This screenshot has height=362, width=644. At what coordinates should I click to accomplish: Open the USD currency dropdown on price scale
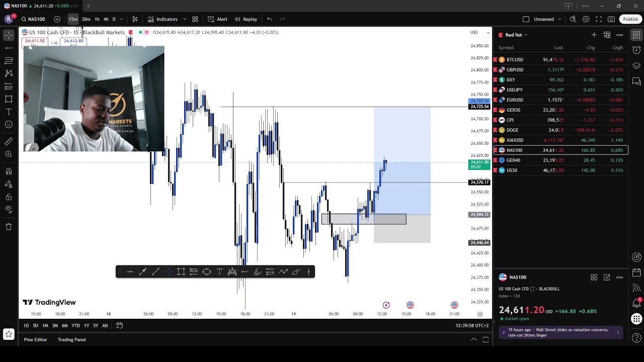point(479,32)
